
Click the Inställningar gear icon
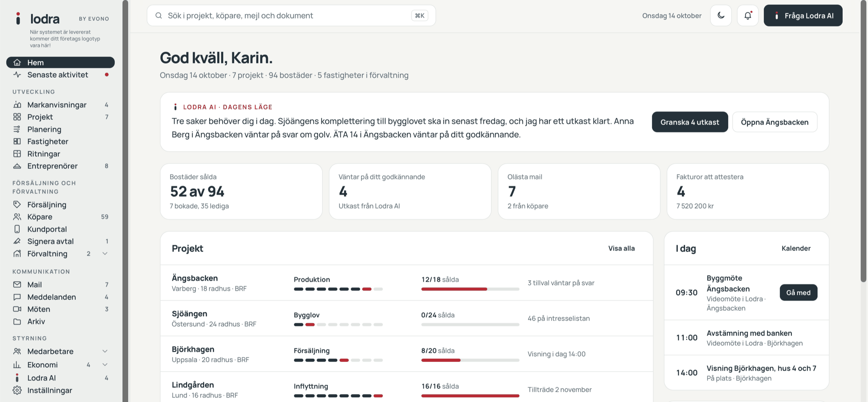pos(17,390)
